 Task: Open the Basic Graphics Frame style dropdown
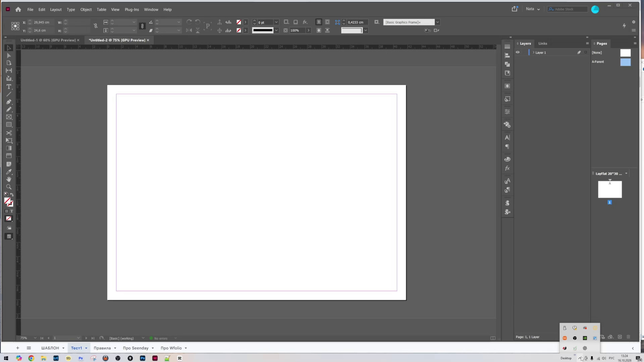(x=437, y=22)
